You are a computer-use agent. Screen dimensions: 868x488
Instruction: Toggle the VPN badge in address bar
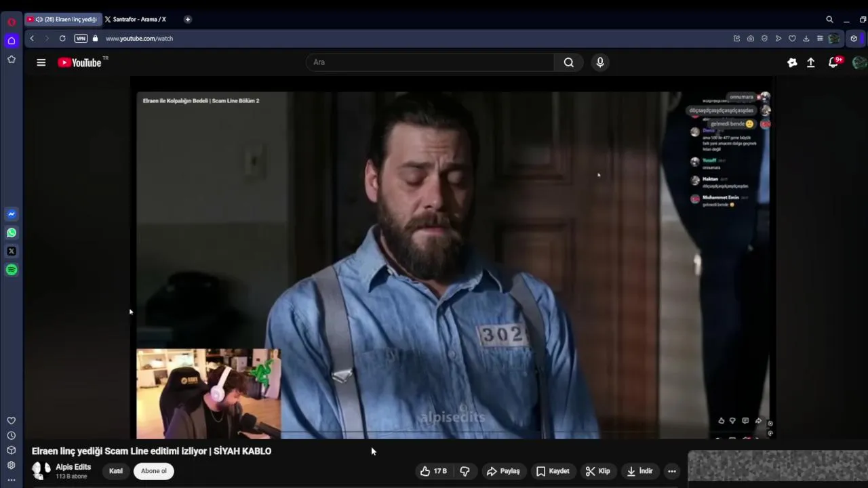81,39
